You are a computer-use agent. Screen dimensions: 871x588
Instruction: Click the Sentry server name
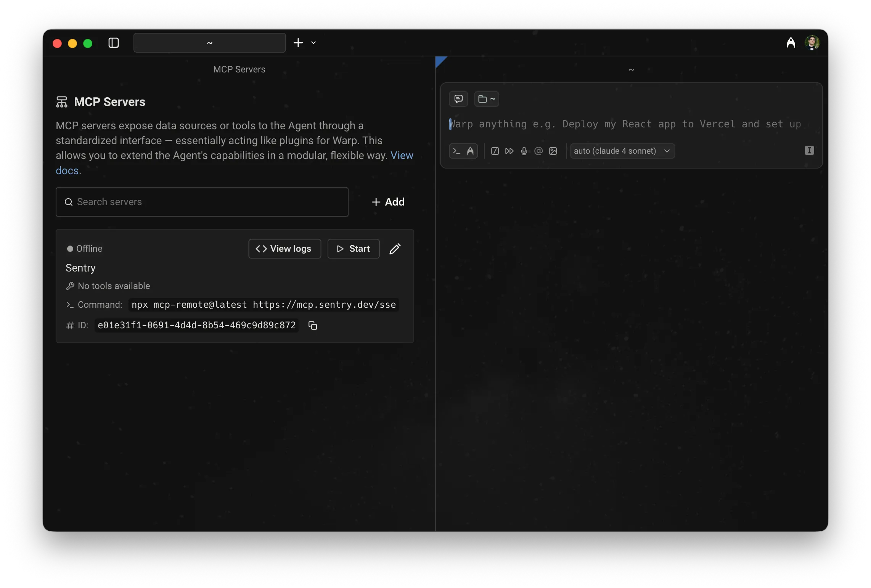click(x=80, y=268)
